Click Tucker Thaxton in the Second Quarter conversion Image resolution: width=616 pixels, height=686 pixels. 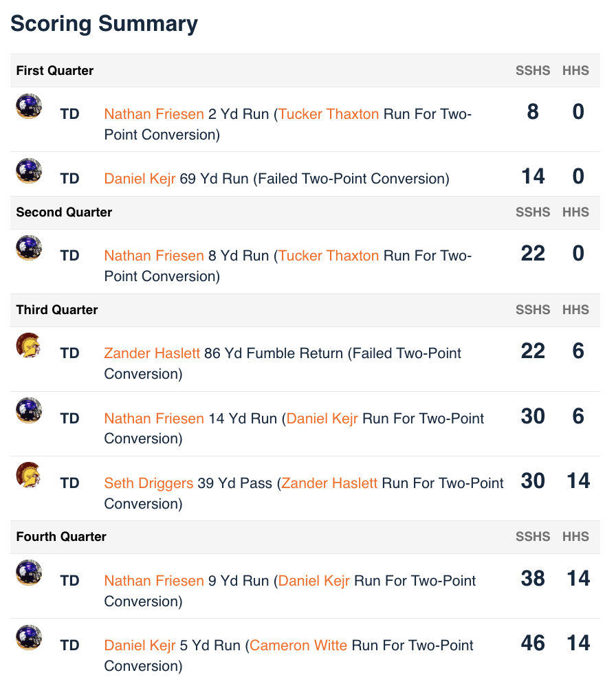click(x=329, y=256)
